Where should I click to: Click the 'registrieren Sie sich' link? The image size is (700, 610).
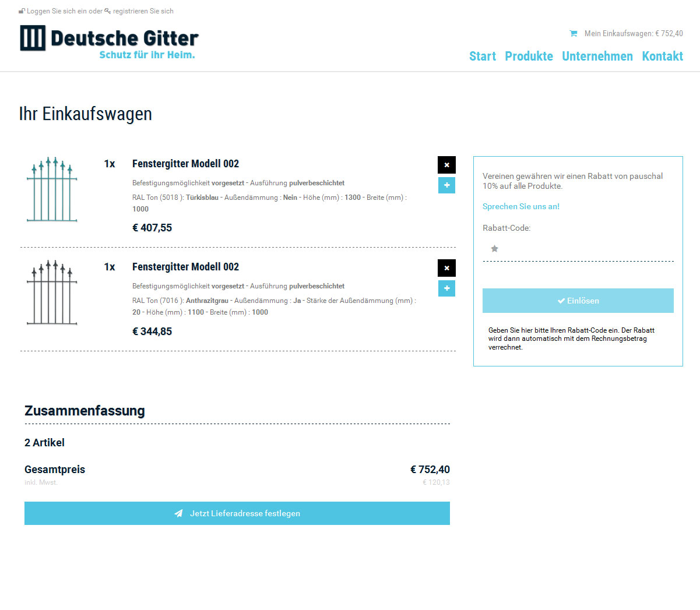(x=143, y=11)
